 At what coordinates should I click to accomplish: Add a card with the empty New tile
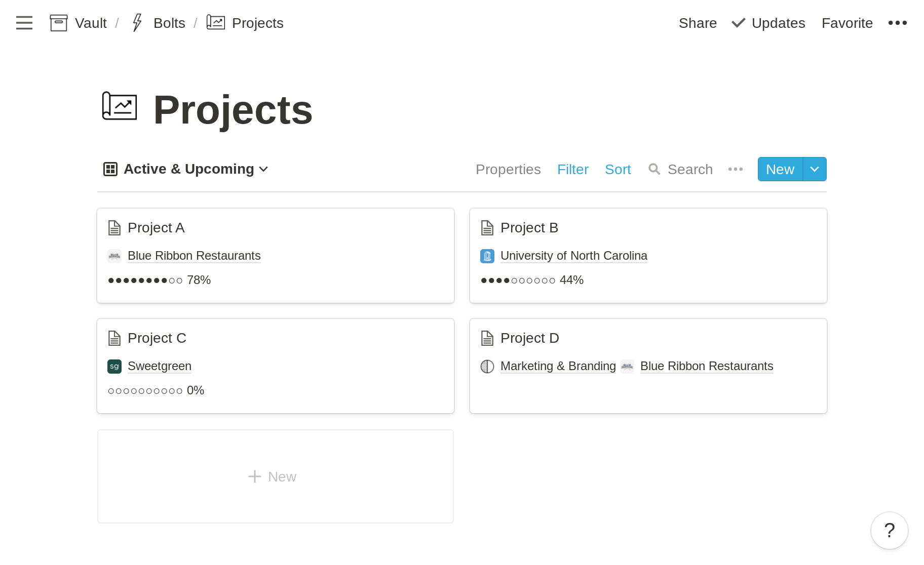point(275,476)
